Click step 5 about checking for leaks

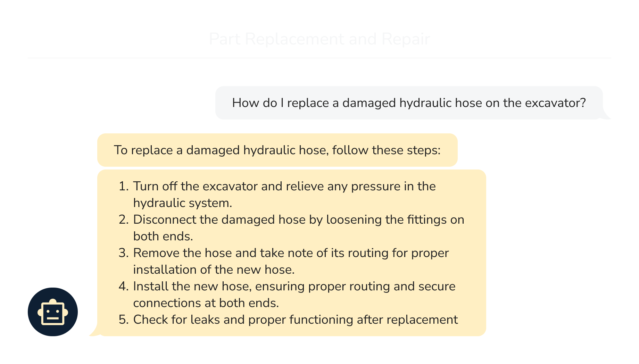pos(295,320)
